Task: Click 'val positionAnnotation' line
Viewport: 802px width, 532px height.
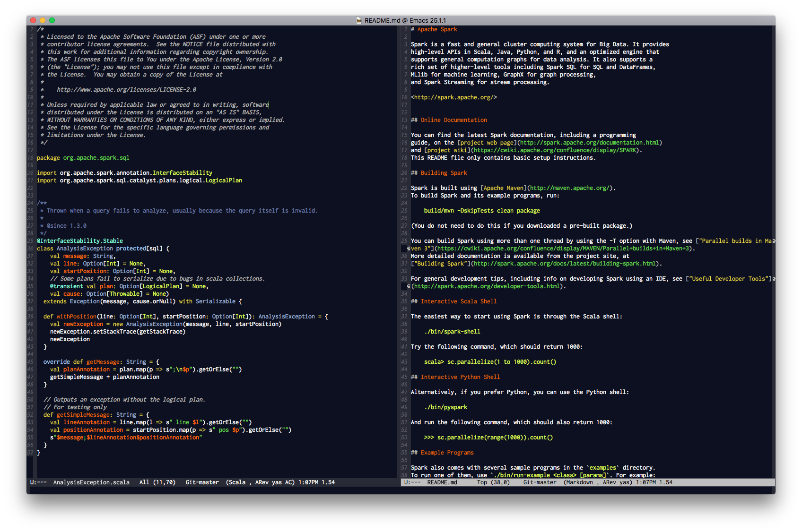Action: tap(171, 430)
